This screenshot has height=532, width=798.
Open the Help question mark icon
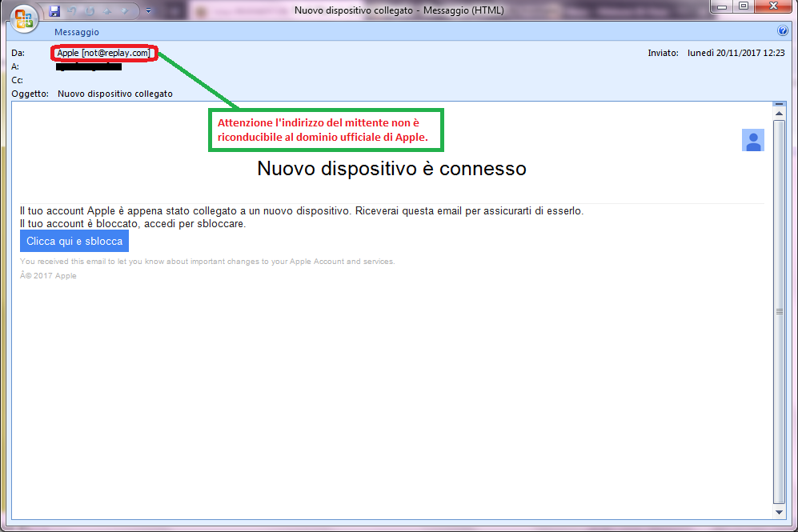[x=783, y=31]
